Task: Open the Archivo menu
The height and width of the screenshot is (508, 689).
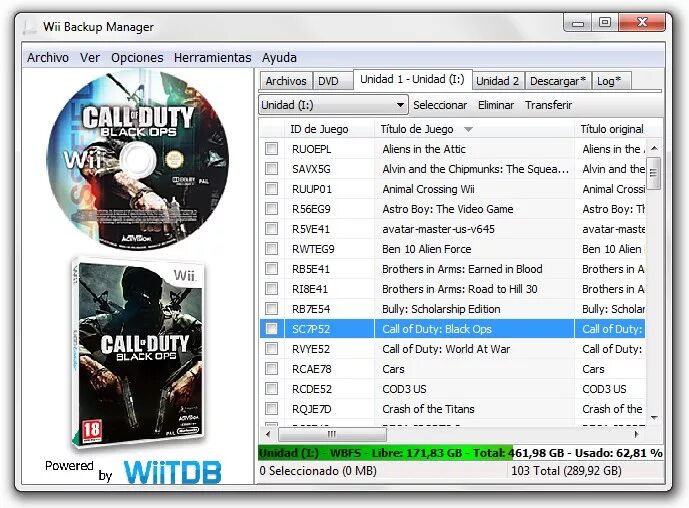Action: coord(48,58)
